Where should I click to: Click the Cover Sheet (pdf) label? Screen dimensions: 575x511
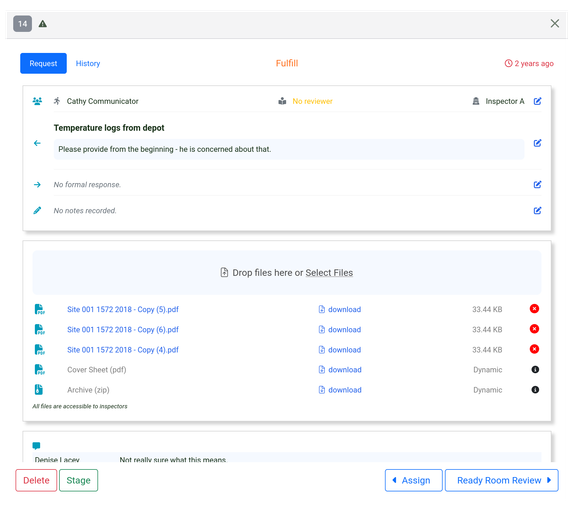[96, 370]
